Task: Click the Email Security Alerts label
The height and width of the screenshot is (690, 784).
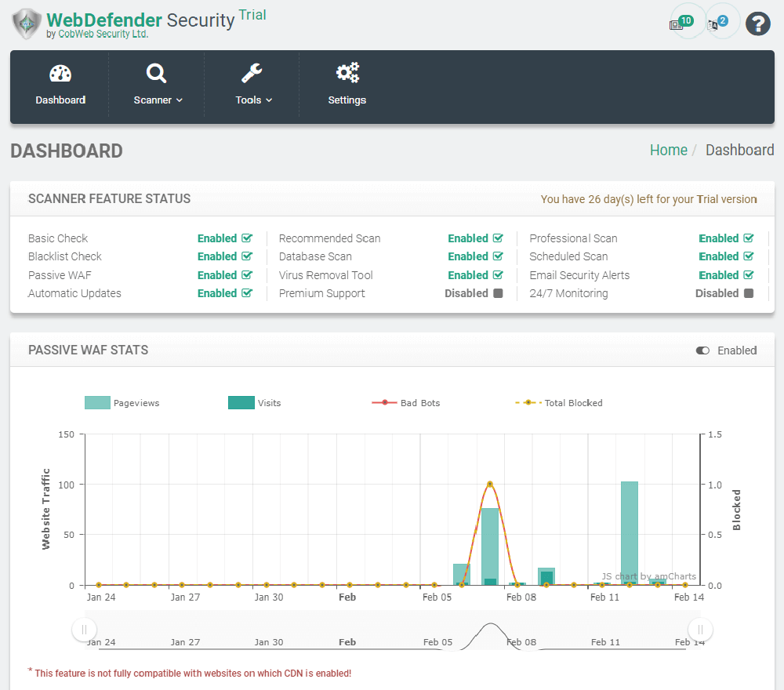Action: pos(579,275)
